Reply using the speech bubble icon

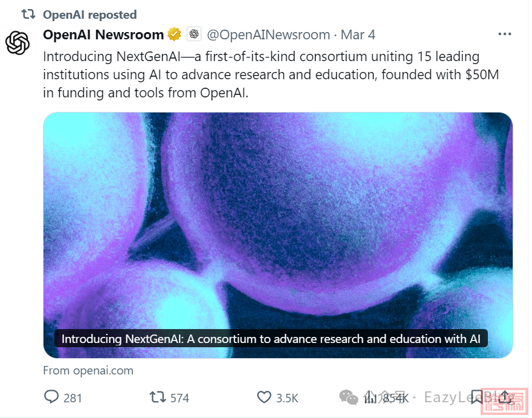[51, 397]
